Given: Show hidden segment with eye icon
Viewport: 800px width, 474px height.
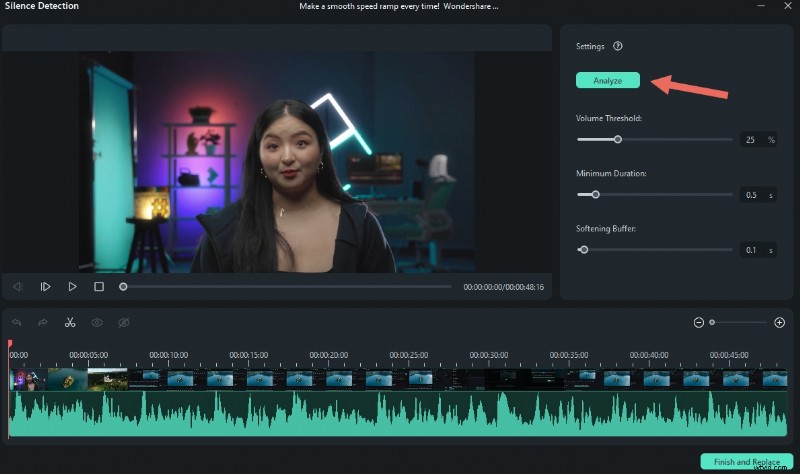Looking at the screenshot, I should [97, 322].
